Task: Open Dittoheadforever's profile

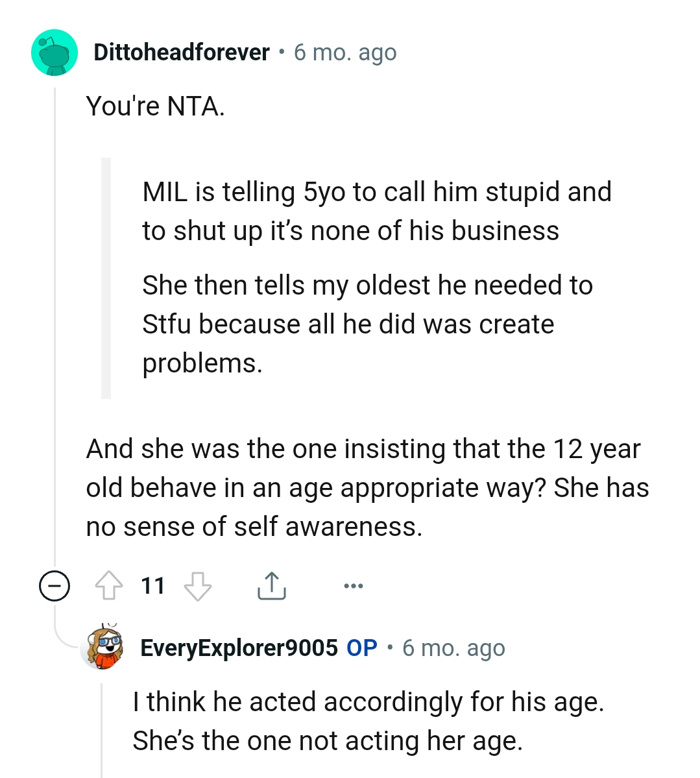Action: tap(182, 53)
